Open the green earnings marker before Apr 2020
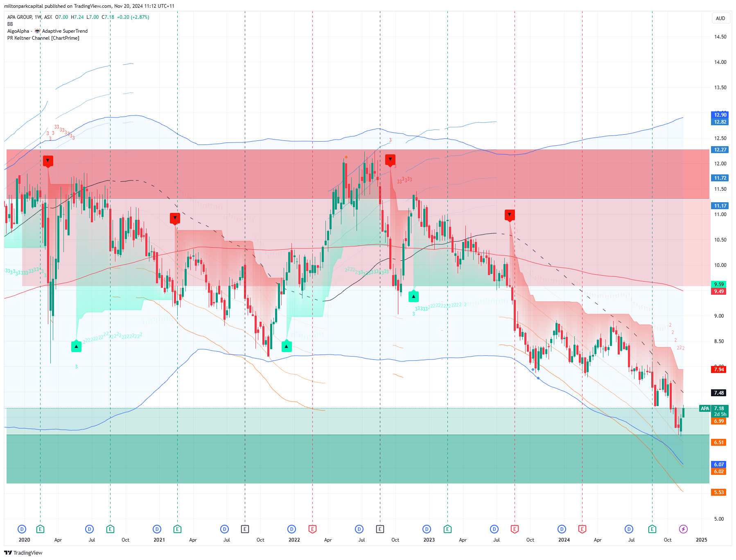 tap(40, 529)
